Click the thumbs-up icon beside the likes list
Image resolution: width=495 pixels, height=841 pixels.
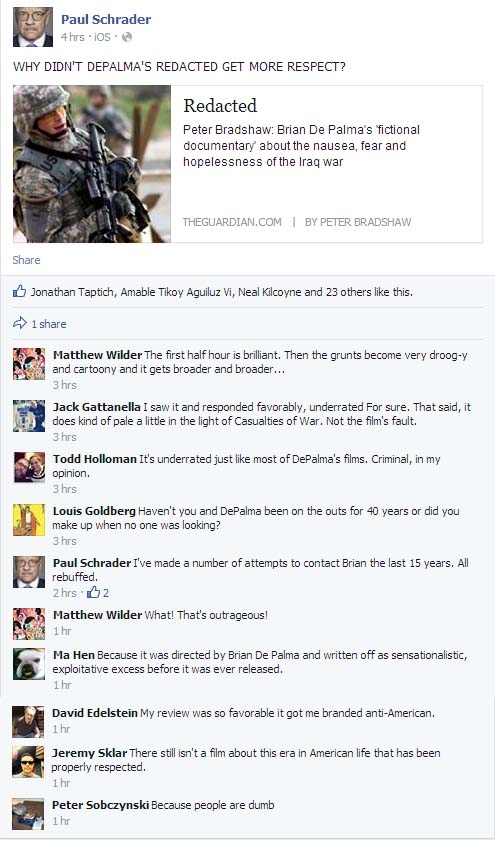19,291
